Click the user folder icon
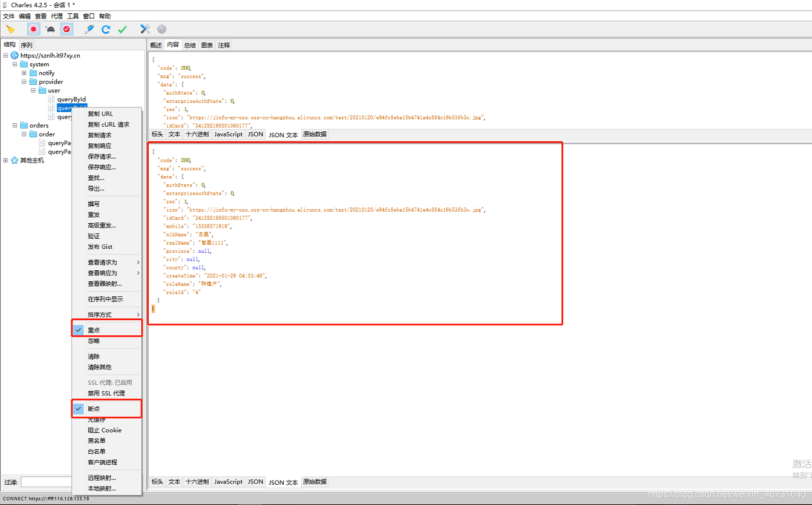Image resolution: width=812 pixels, height=505 pixels. point(42,90)
